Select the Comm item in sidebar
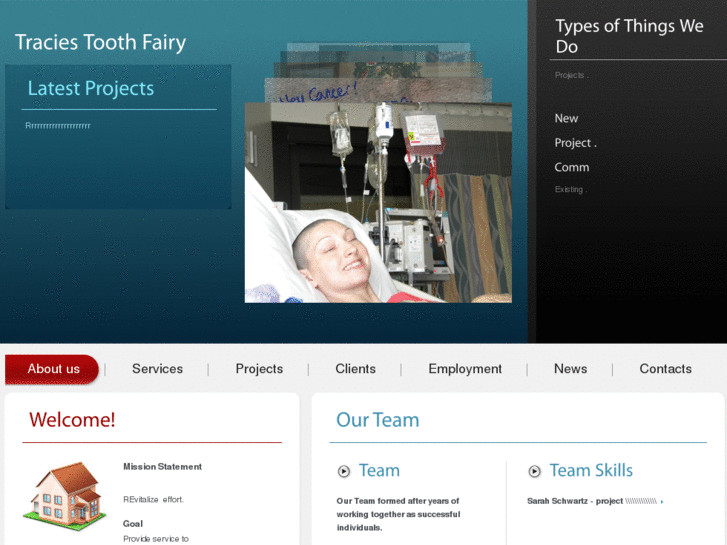This screenshot has height=545, width=727. (572, 167)
